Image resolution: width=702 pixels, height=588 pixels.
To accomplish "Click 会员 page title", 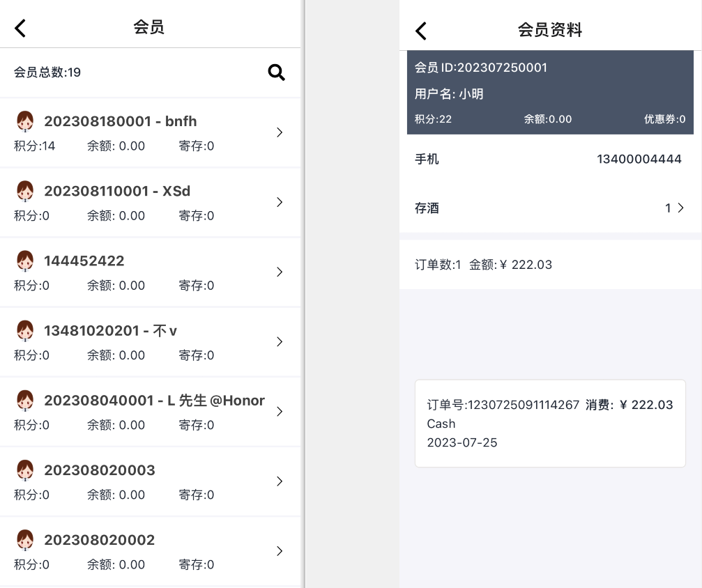I will 148,27.
